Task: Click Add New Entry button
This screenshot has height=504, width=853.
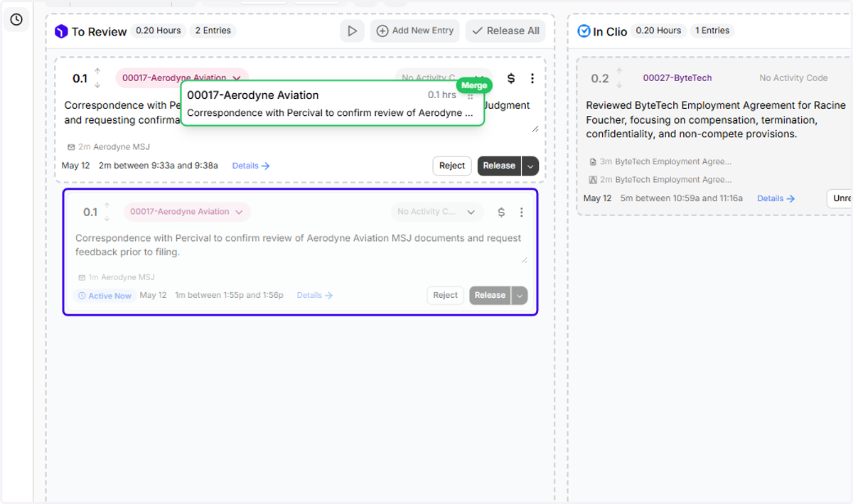Action: click(x=415, y=31)
